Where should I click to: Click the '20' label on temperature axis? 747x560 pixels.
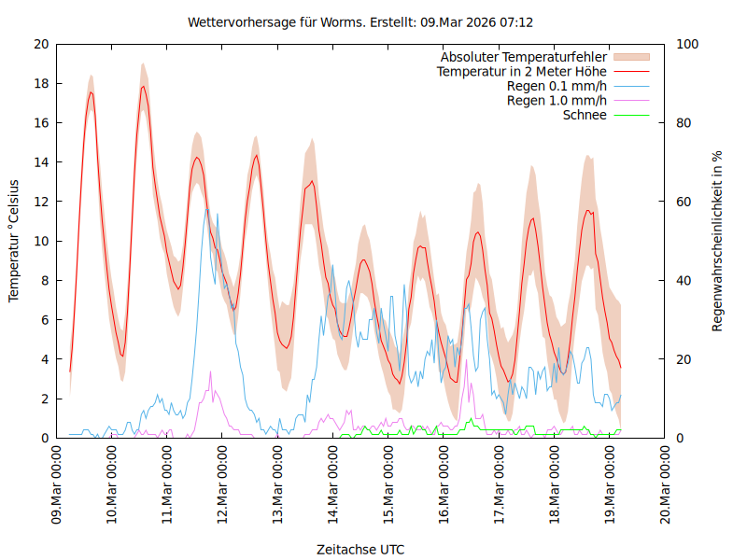(x=41, y=44)
